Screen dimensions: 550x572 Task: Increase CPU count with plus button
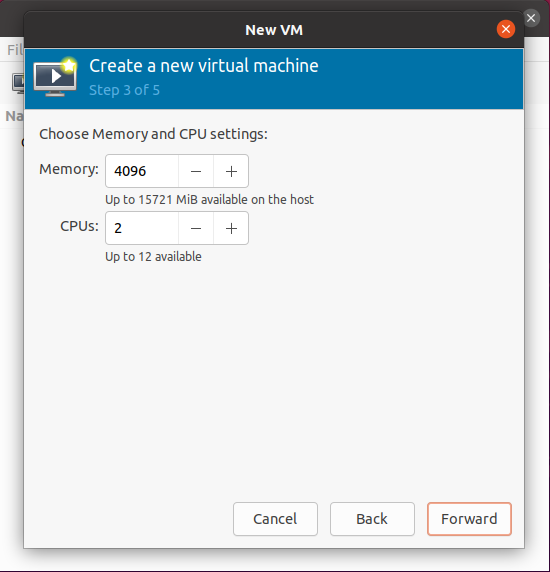click(231, 228)
